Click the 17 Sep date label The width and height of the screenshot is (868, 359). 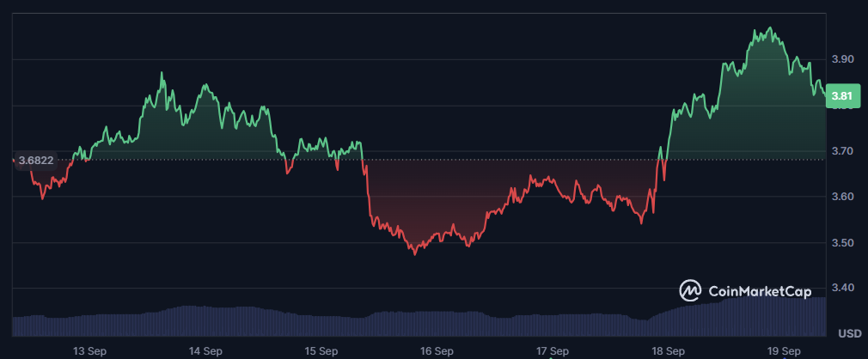point(552,350)
